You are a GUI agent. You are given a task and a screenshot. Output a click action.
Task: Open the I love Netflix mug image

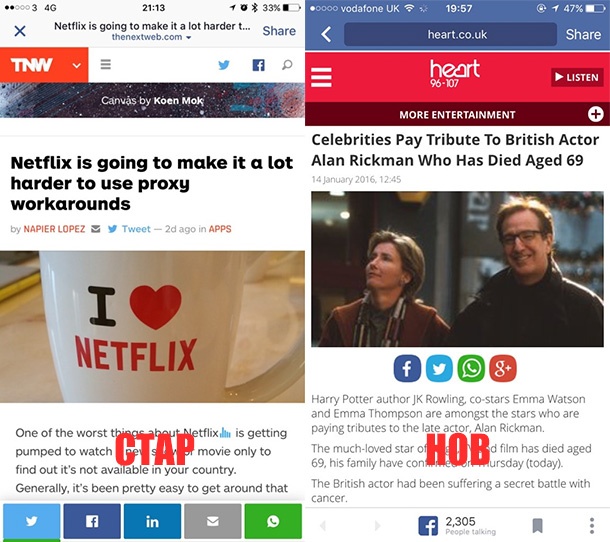pyautogui.click(x=152, y=327)
